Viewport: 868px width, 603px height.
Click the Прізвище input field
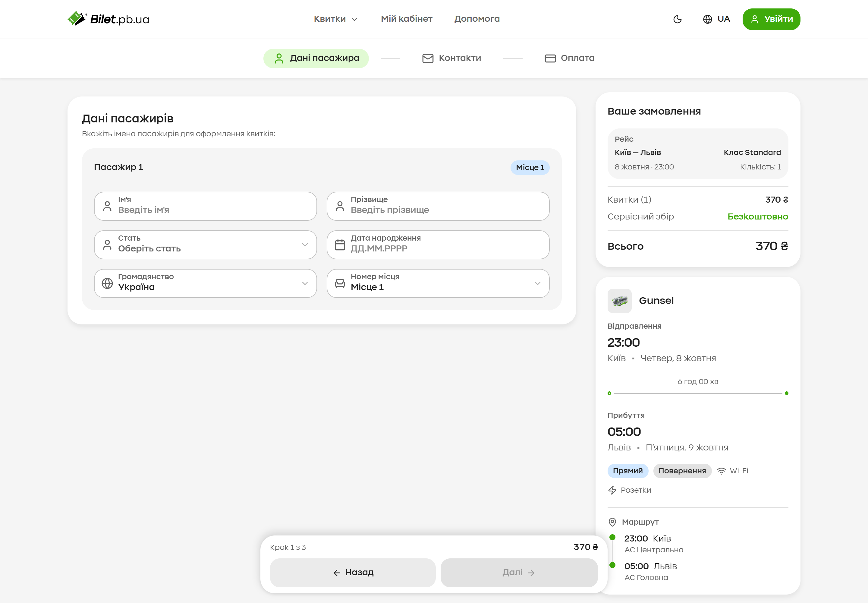click(438, 206)
